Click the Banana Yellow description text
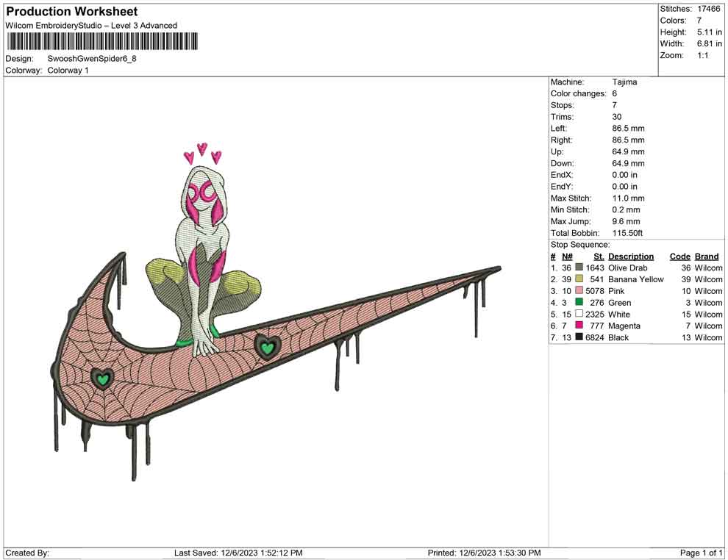728x560 pixels. point(635,279)
